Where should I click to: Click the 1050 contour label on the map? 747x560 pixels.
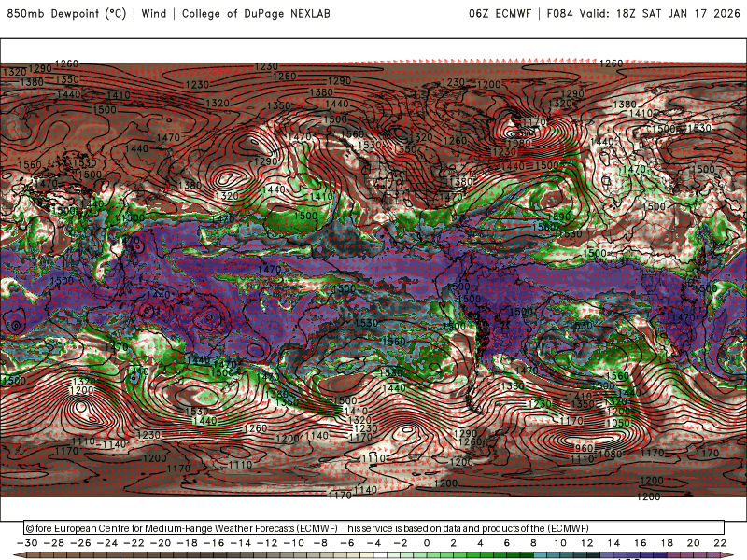pos(617,423)
